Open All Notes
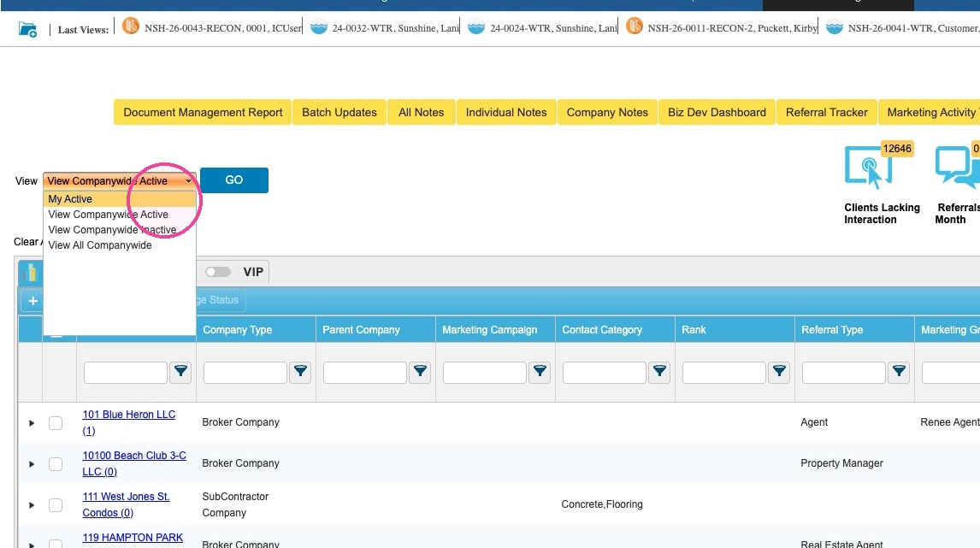Screen dimensions: 980x548 point(422,113)
